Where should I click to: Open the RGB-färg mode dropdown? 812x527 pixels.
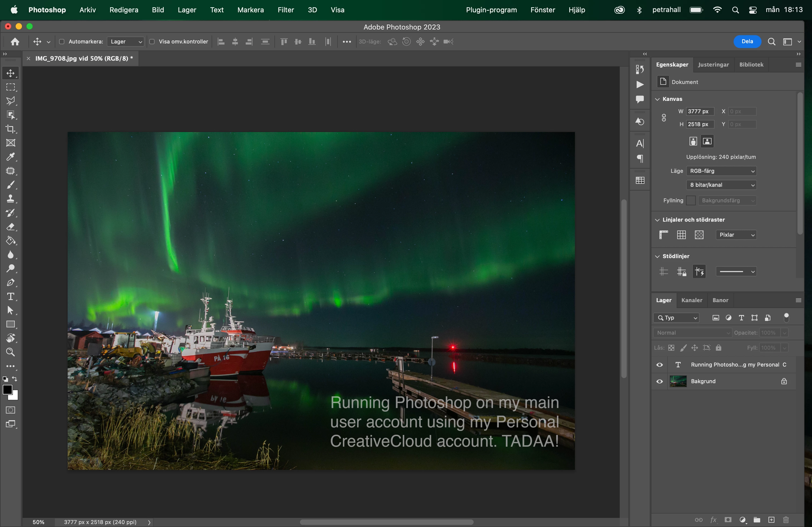(721, 171)
